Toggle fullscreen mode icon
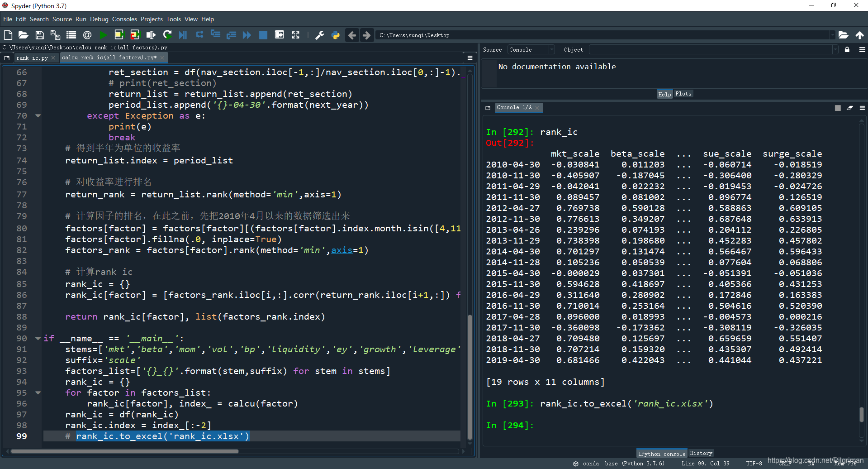 point(295,35)
